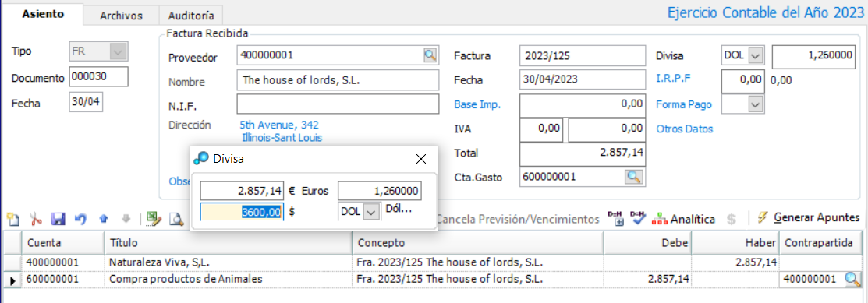Click the empty N.I.F. field
The height and width of the screenshot is (303, 868).
338,104
